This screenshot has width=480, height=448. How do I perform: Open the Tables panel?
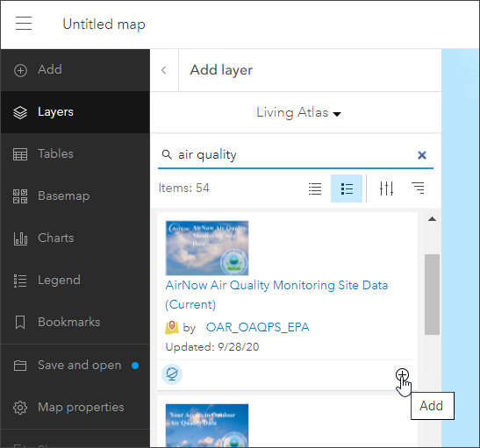pyautogui.click(x=75, y=153)
